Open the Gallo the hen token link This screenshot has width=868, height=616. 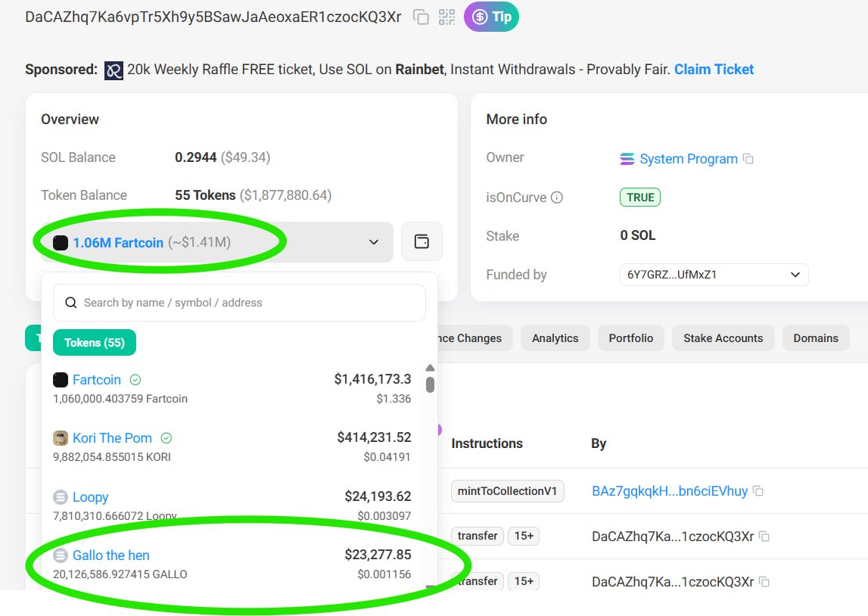coord(111,555)
